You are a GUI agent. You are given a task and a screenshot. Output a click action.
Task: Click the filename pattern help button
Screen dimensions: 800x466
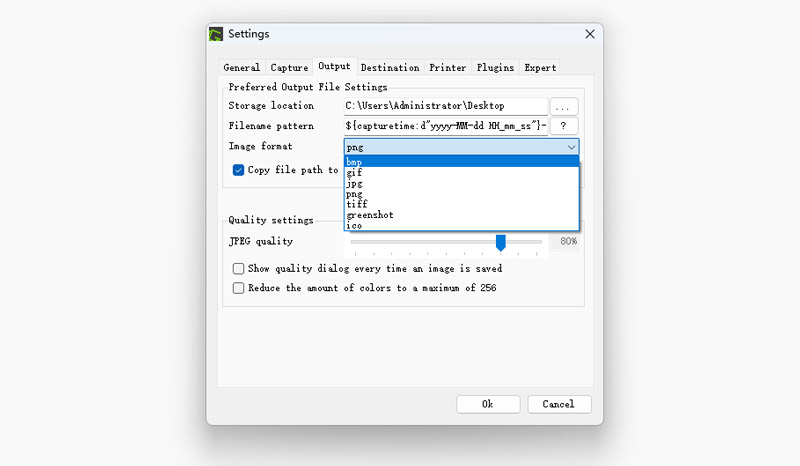pyautogui.click(x=564, y=126)
